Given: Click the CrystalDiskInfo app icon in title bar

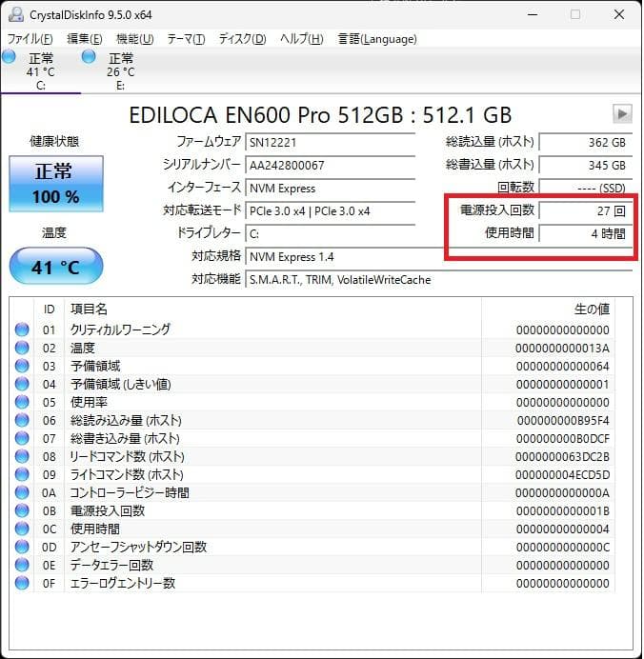Looking at the screenshot, I should tap(16, 14).
